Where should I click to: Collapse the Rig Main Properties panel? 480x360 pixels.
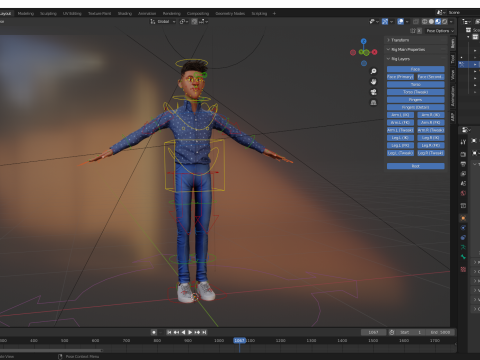coord(416,49)
